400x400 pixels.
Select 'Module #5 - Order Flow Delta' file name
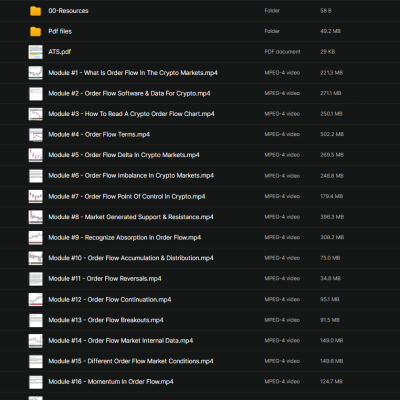pos(124,155)
